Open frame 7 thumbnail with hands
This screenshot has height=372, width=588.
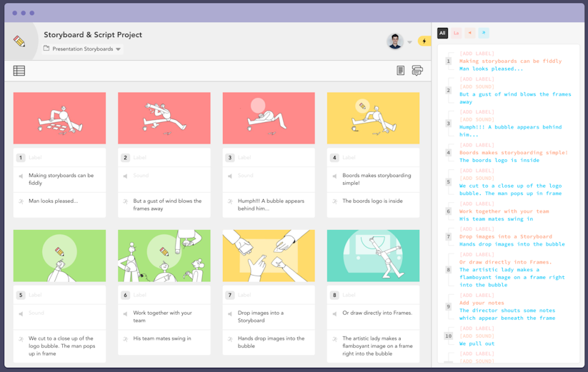click(269, 256)
